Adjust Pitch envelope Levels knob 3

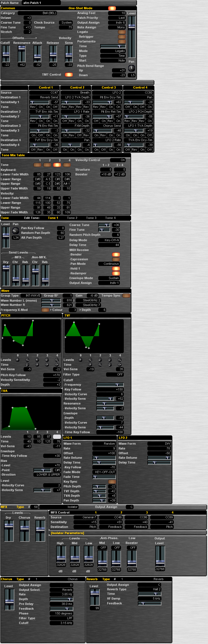pos(47,360)
